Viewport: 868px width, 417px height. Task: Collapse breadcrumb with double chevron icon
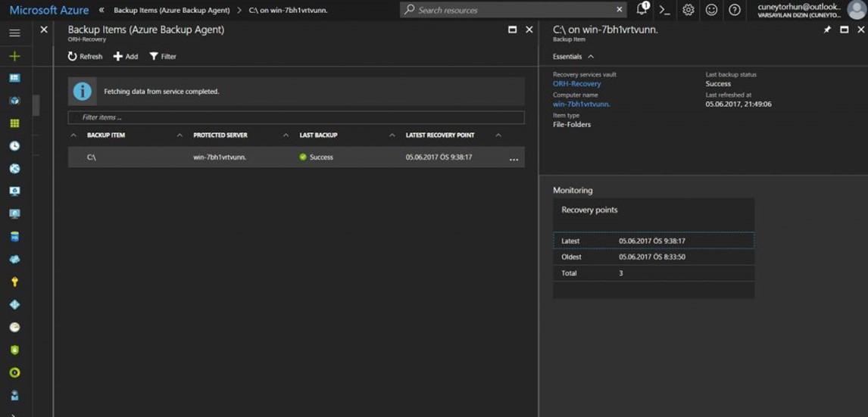[101, 10]
